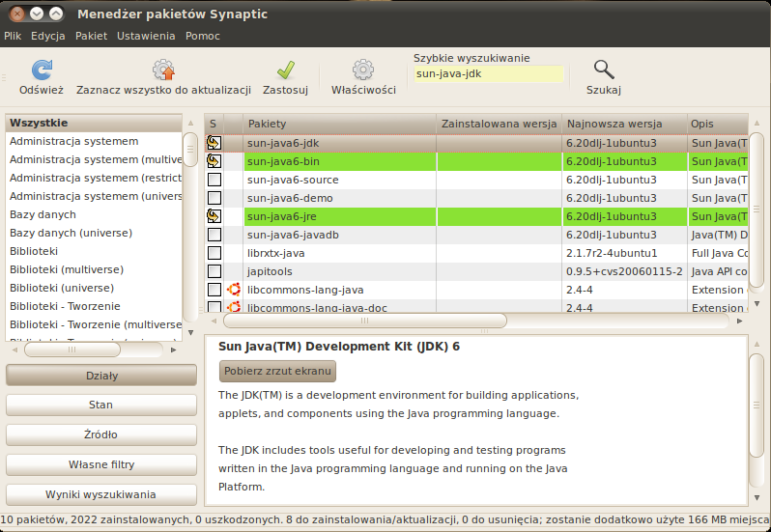Show Wyniki wyszukiwania view
The width and height of the screenshot is (771, 532).
tap(101, 494)
